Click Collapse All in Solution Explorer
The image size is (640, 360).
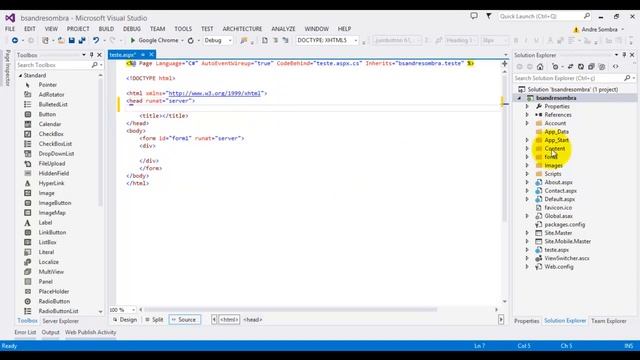pos(591,67)
